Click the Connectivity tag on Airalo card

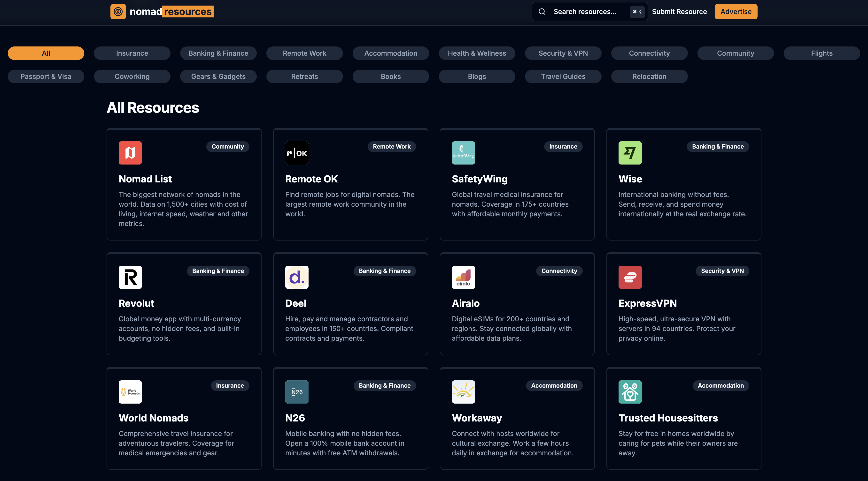click(x=559, y=271)
